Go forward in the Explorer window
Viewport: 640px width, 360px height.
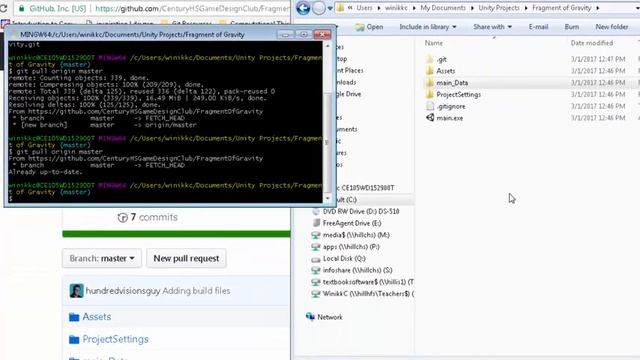319,8
